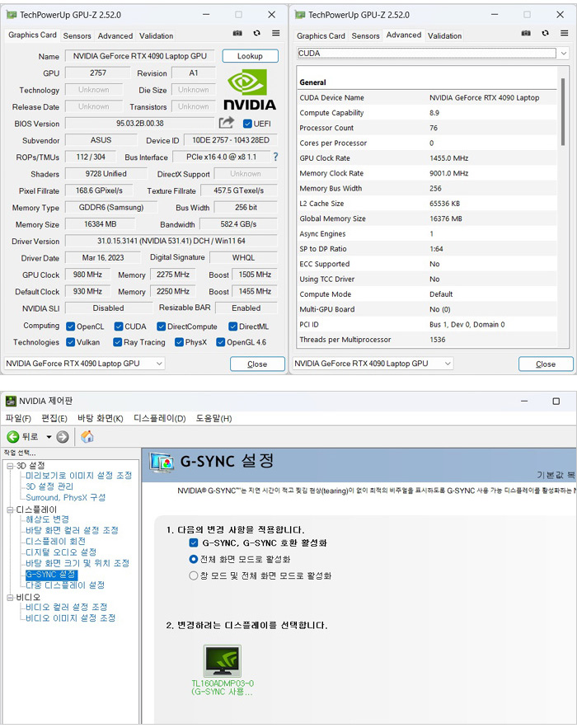This screenshot has height=728, width=577.
Task: Click the green back arrow in NVIDIA Control Panel
Action: [x=13, y=436]
